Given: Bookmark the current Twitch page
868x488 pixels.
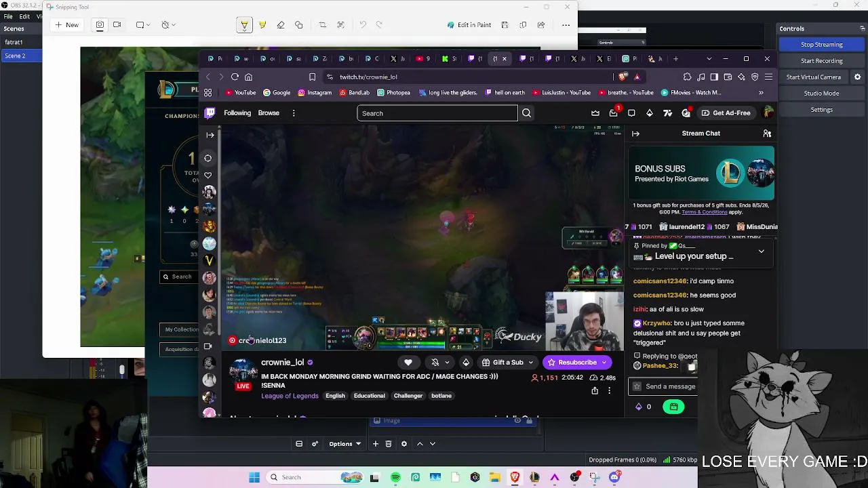Looking at the screenshot, I should (312, 77).
